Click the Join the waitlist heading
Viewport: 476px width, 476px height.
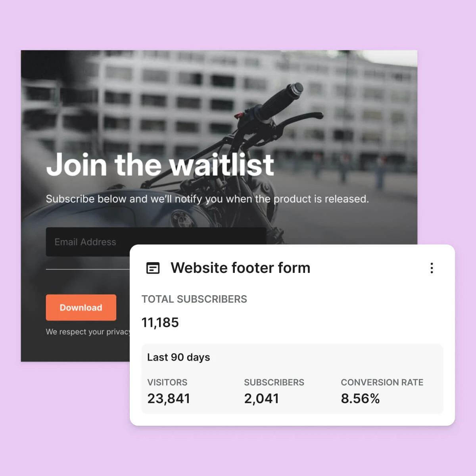coord(160,164)
